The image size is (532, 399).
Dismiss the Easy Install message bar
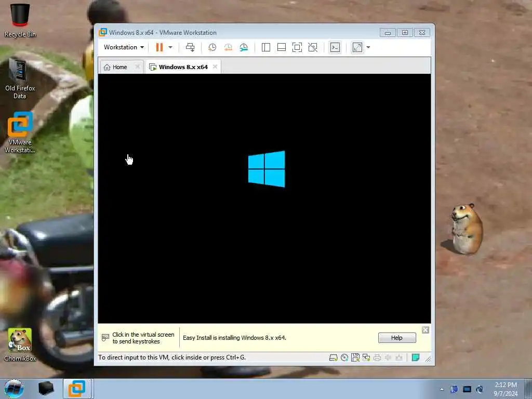tap(425, 330)
